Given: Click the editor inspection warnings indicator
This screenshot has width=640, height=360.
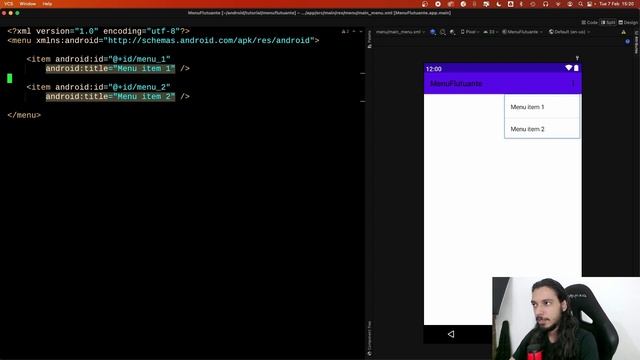Looking at the screenshot, I should (345, 31).
